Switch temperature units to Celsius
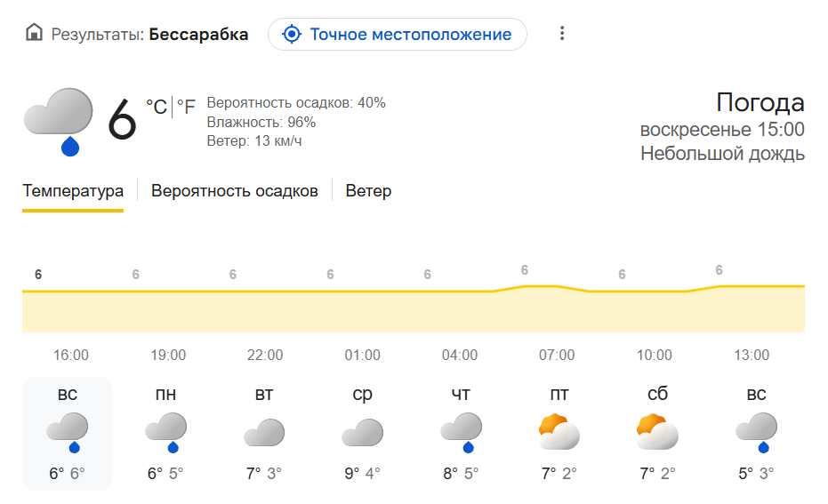The width and height of the screenshot is (828, 504). 156,108
